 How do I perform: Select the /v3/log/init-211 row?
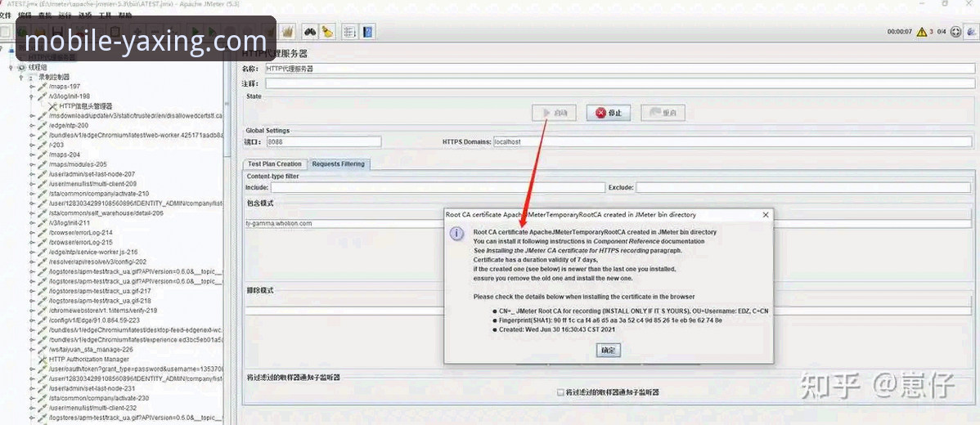coord(70,223)
